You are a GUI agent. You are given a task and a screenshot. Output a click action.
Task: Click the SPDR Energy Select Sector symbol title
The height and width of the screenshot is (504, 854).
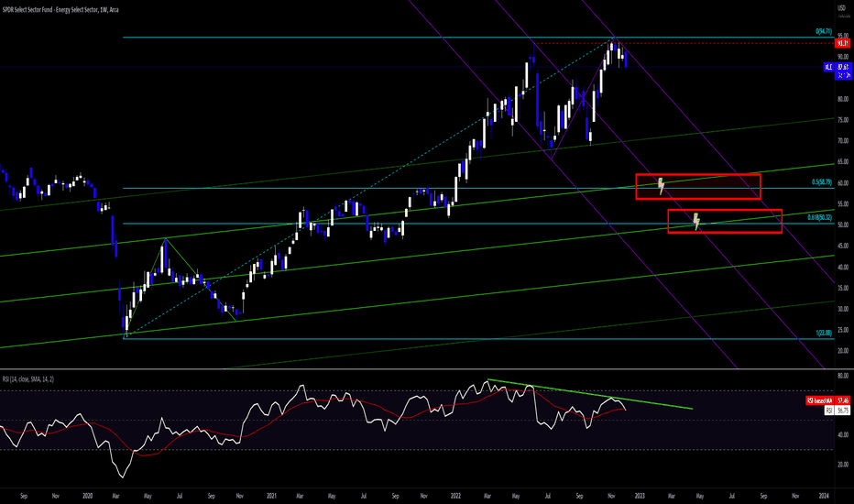[x=60, y=10]
